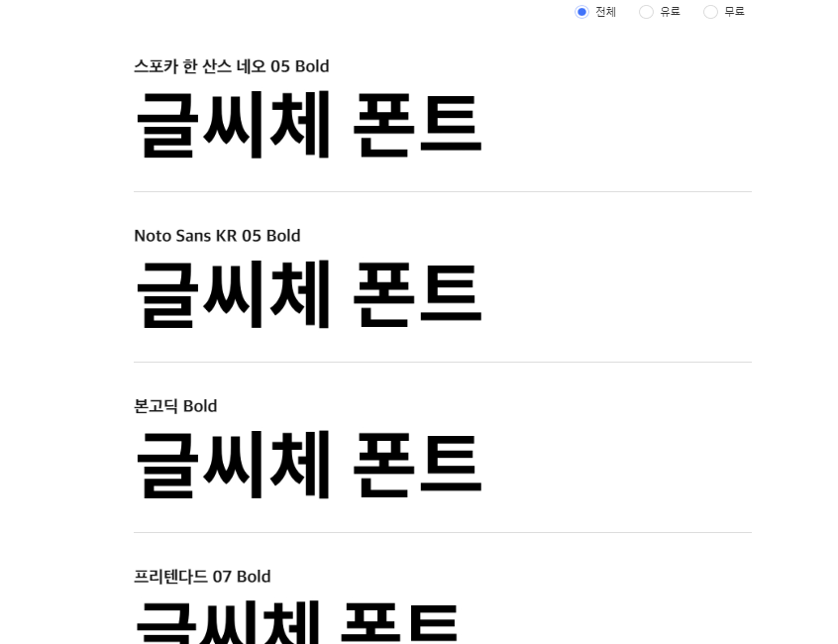Click the word 글씨체 in Noto Sans preview
The image size is (838, 644).
click(x=232, y=291)
